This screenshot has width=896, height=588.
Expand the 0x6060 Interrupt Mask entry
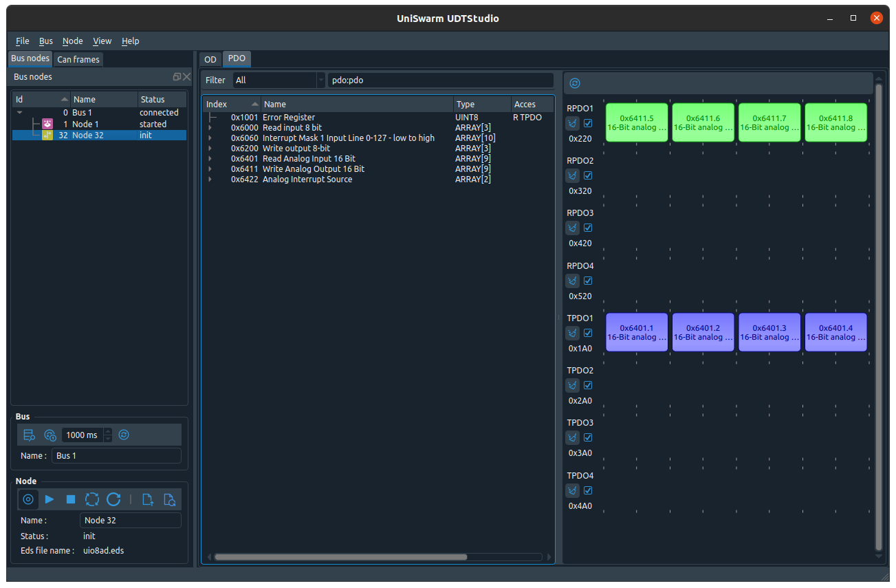[210, 138]
